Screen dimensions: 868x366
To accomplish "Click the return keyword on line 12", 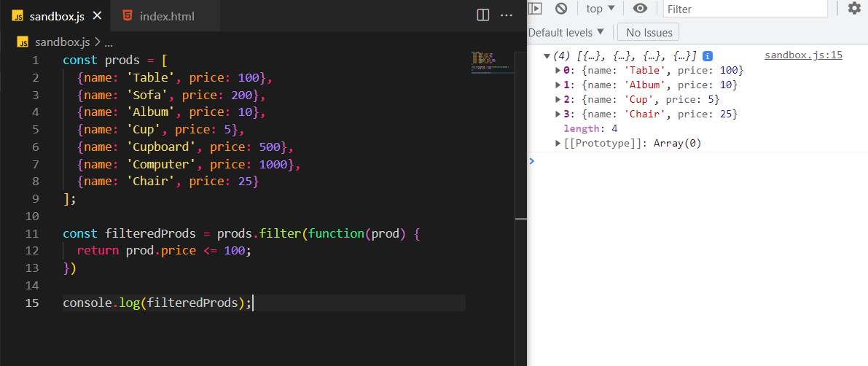I will click(98, 251).
